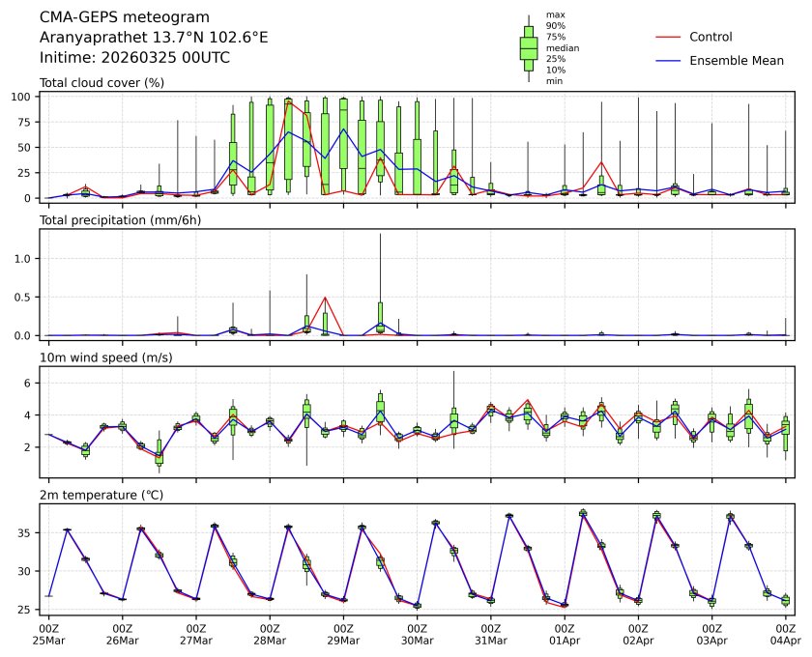Click the green boxplot symbol in the legend

pyautogui.click(x=529, y=48)
